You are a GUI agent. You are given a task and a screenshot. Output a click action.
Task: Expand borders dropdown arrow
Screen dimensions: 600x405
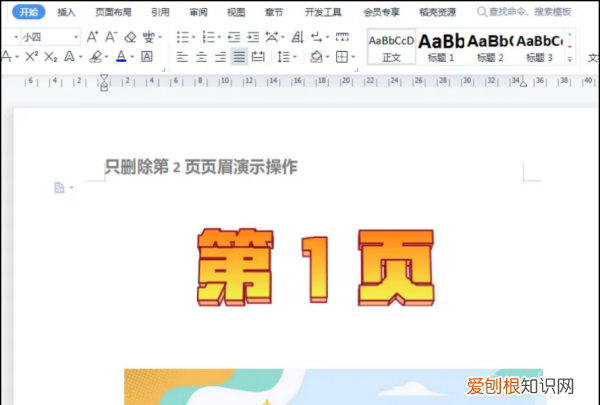tap(353, 57)
